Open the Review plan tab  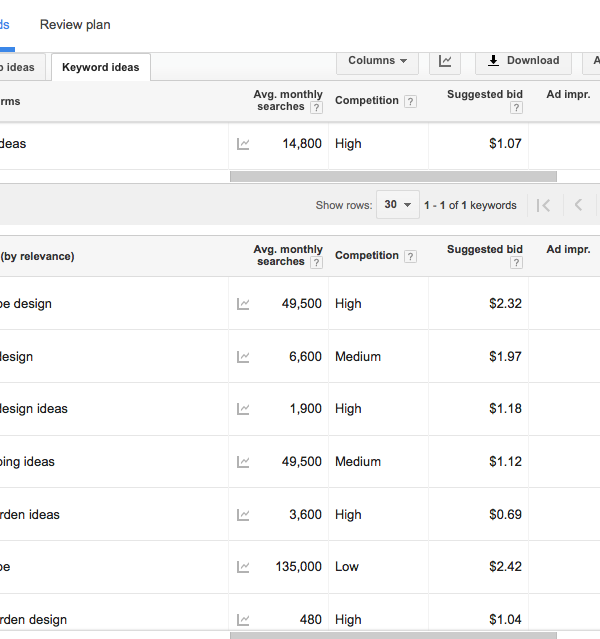pos(75,24)
